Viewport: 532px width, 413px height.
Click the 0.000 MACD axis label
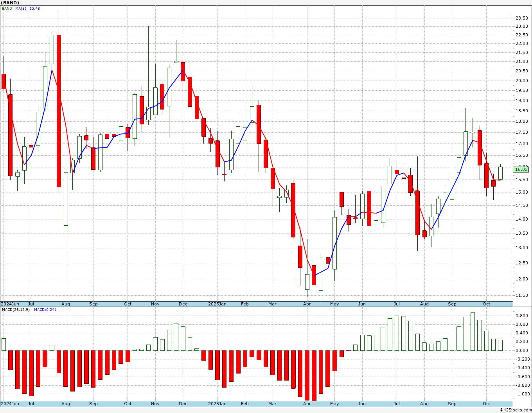point(521,350)
